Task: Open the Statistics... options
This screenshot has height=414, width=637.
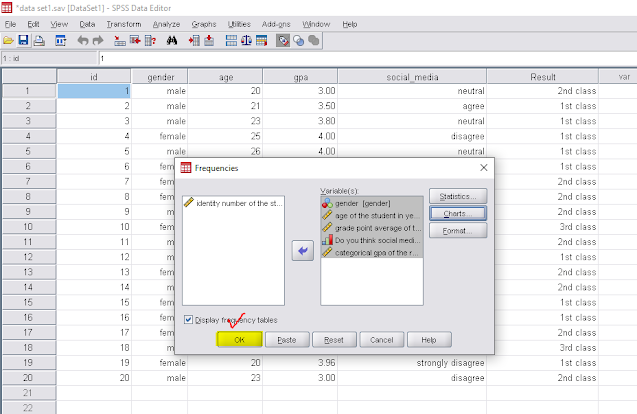Action: [458, 196]
